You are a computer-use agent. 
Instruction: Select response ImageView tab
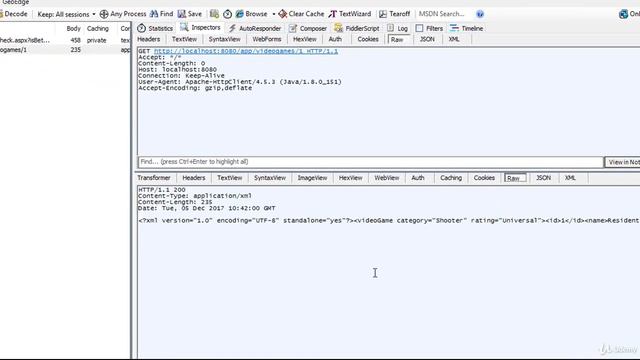pyautogui.click(x=312, y=178)
